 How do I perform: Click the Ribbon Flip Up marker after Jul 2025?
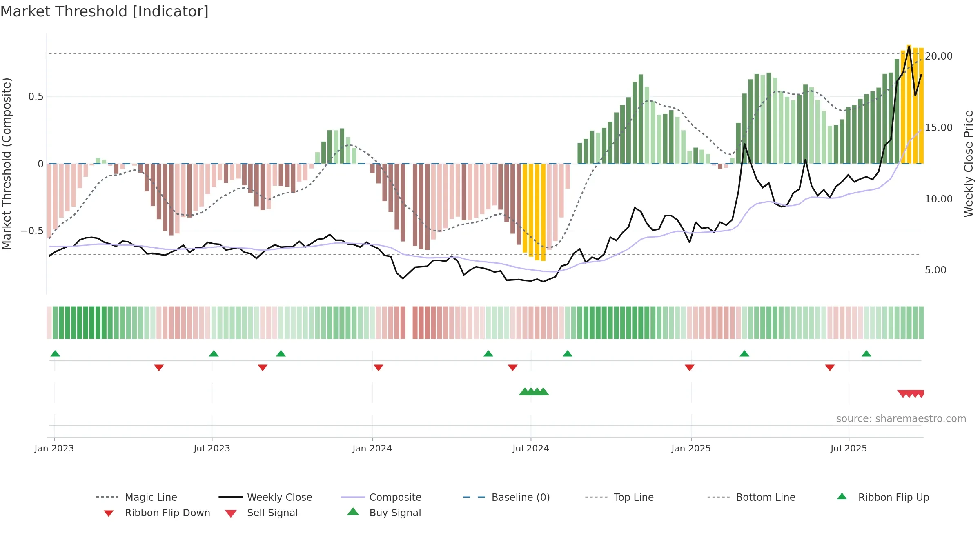click(x=866, y=353)
